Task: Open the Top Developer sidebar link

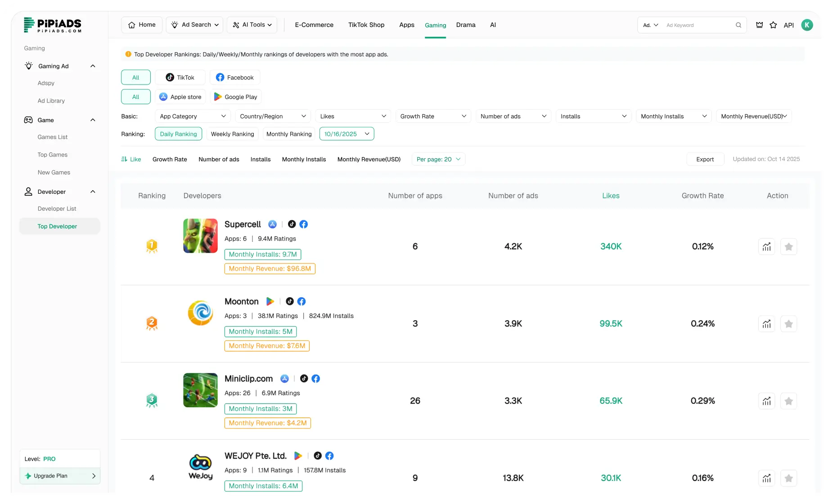Action: tap(57, 226)
